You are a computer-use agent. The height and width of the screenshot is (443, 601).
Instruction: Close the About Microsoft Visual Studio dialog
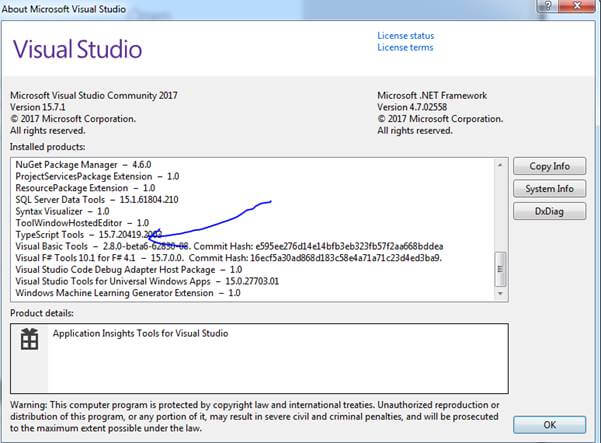click(578, 5)
